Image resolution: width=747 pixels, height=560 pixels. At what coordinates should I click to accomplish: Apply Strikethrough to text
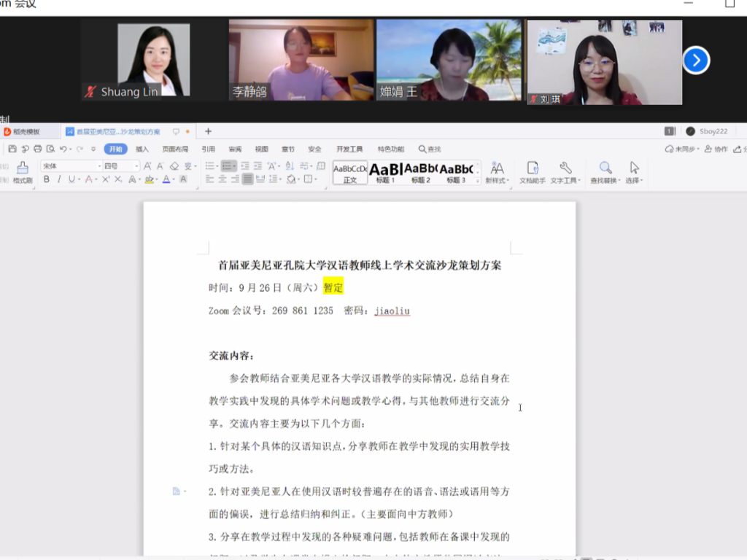[88, 179]
